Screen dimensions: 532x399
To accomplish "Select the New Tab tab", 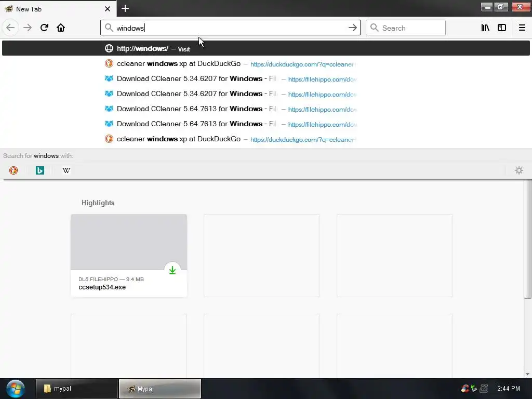I will [58, 9].
